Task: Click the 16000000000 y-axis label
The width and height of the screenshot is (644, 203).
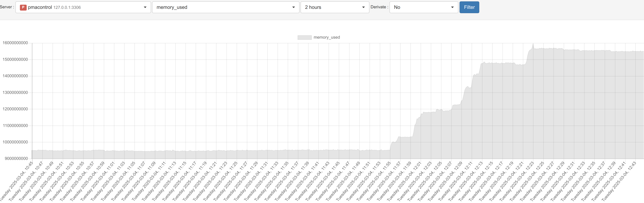Action: (x=15, y=43)
